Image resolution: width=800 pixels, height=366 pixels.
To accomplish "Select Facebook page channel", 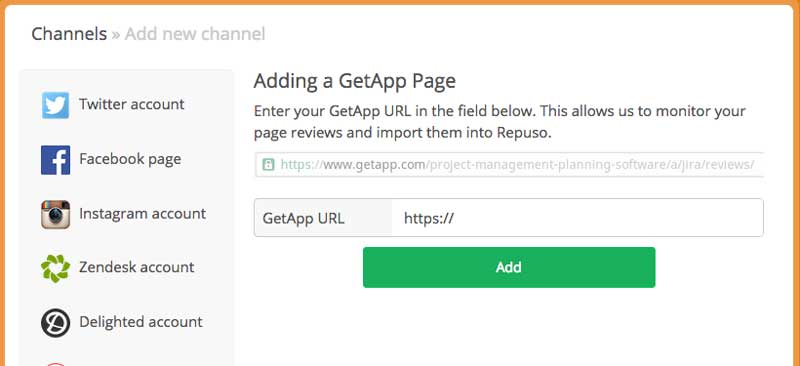I will (x=130, y=159).
